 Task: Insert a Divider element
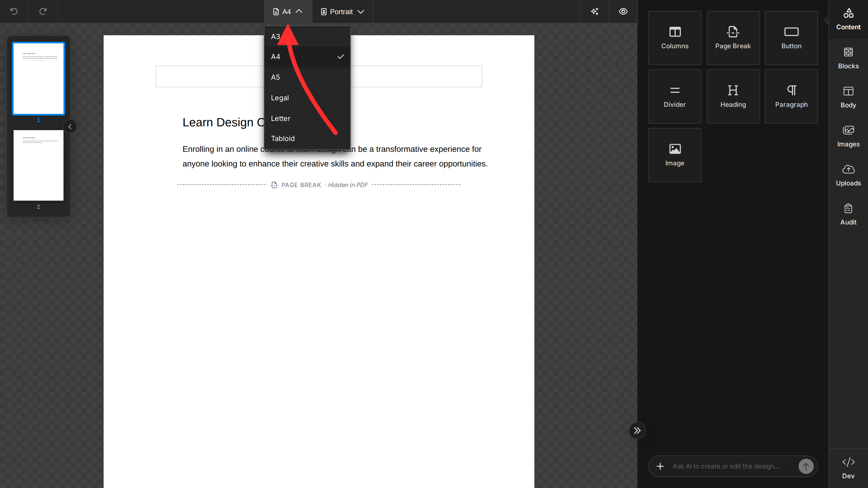(675, 96)
